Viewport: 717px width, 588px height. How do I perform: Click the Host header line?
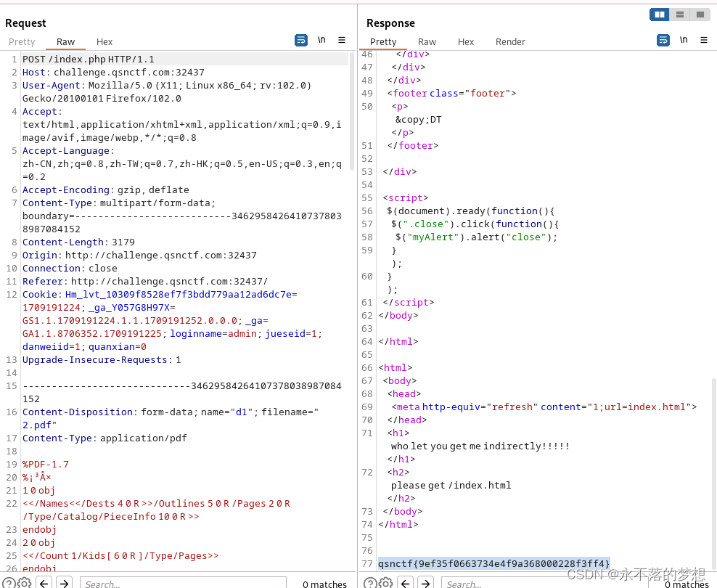tap(113, 73)
